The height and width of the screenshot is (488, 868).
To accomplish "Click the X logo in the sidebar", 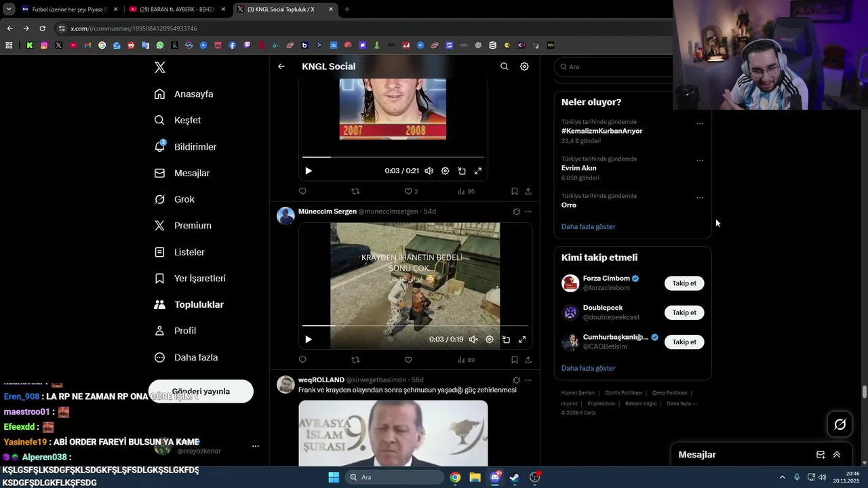I will [160, 67].
